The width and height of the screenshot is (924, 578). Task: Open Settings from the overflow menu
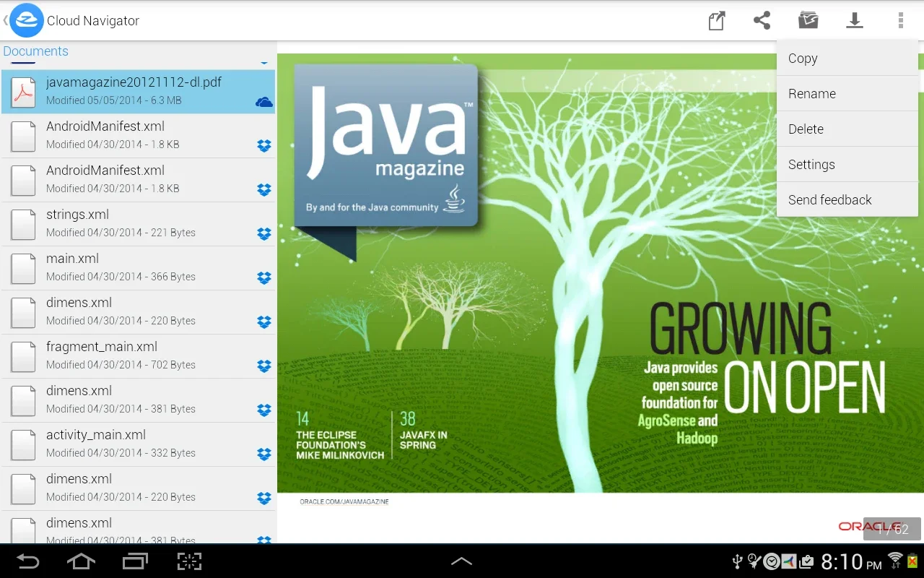coord(847,165)
